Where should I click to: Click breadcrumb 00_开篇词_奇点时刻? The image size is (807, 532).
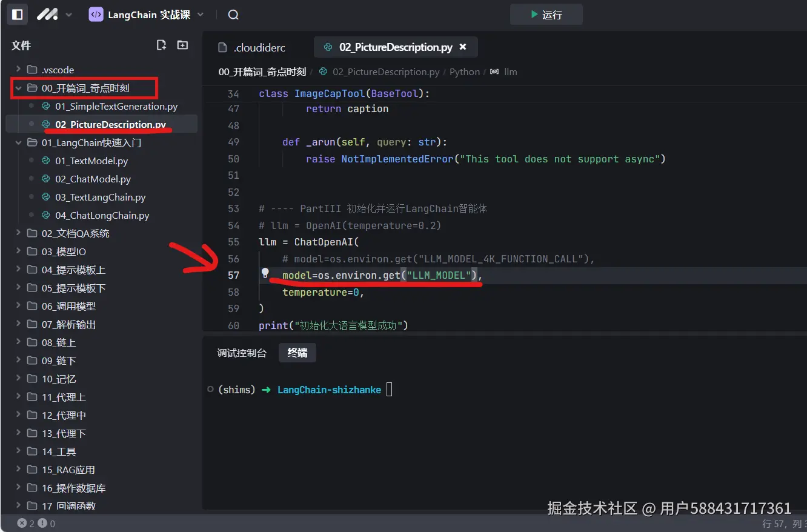click(262, 71)
